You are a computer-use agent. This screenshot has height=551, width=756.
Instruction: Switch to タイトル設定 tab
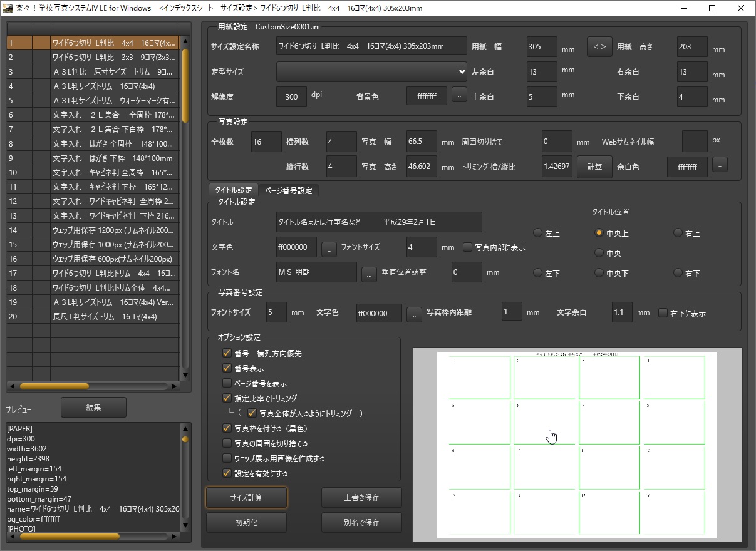tap(233, 190)
